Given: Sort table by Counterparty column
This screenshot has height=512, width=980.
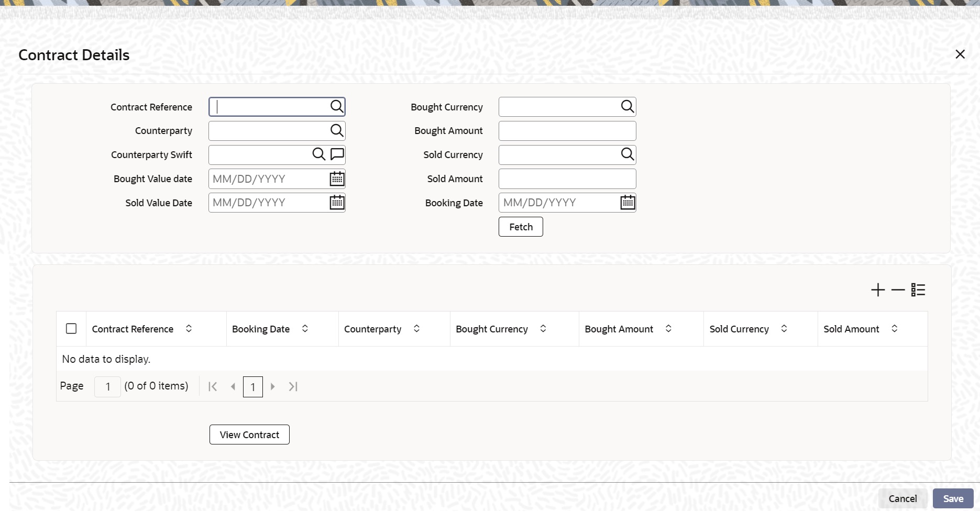Looking at the screenshot, I should (x=416, y=329).
